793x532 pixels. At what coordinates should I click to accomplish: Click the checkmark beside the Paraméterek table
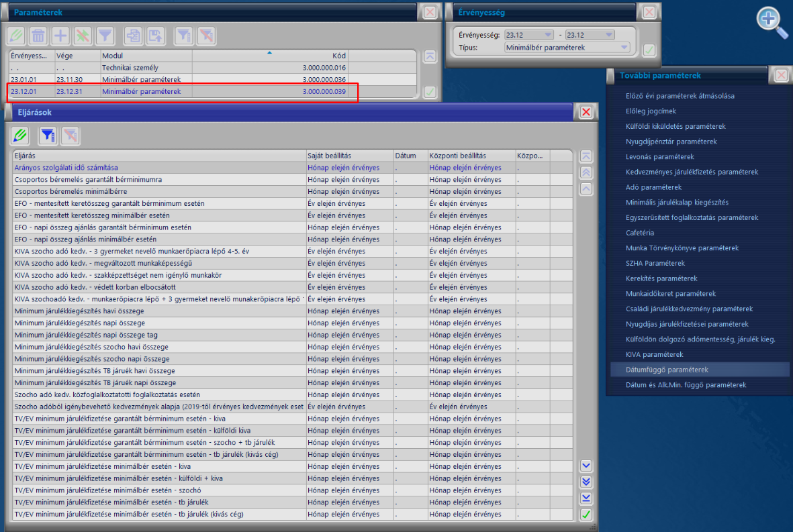click(x=430, y=92)
